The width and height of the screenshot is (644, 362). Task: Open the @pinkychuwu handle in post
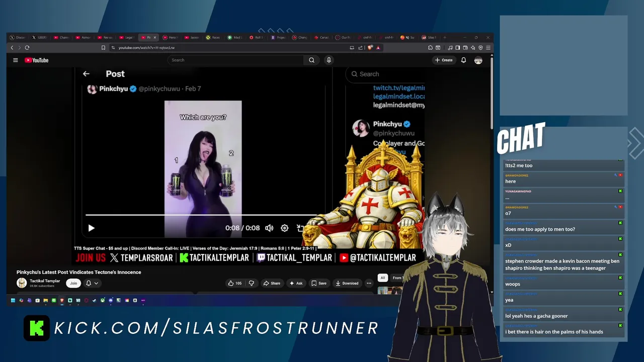tap(159, 89)
